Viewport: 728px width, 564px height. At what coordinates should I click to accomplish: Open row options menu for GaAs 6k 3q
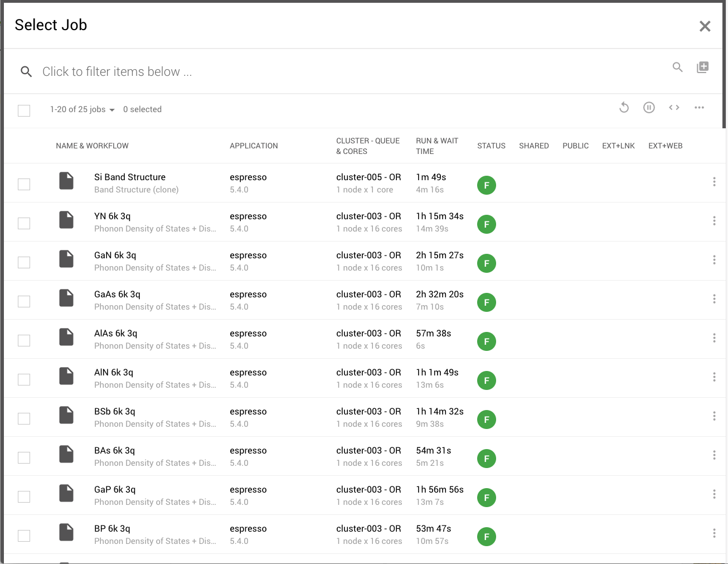(714, 299)
